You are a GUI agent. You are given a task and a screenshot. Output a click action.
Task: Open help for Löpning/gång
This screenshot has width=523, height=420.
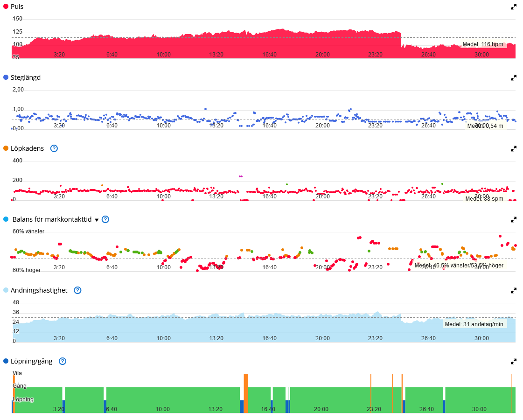pos(63,361)
